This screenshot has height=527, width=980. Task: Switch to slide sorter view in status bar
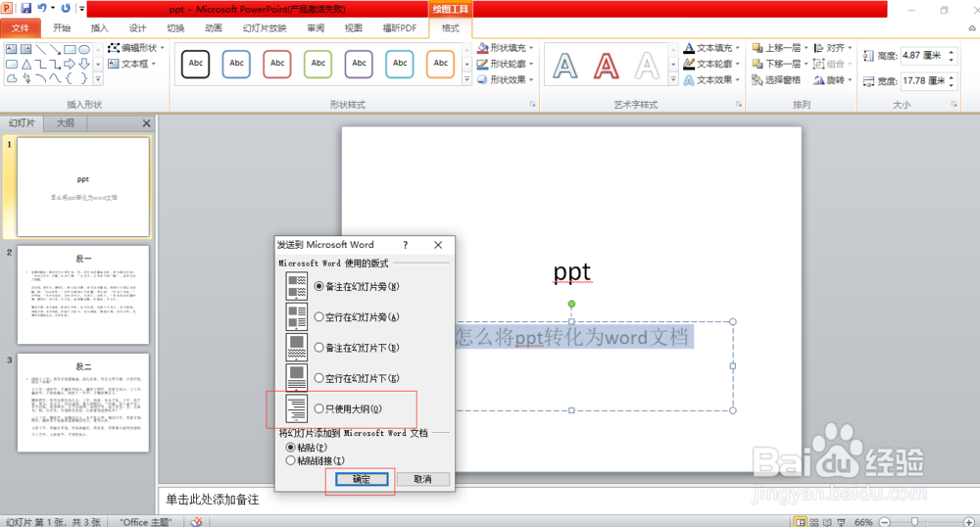point(813,522)
